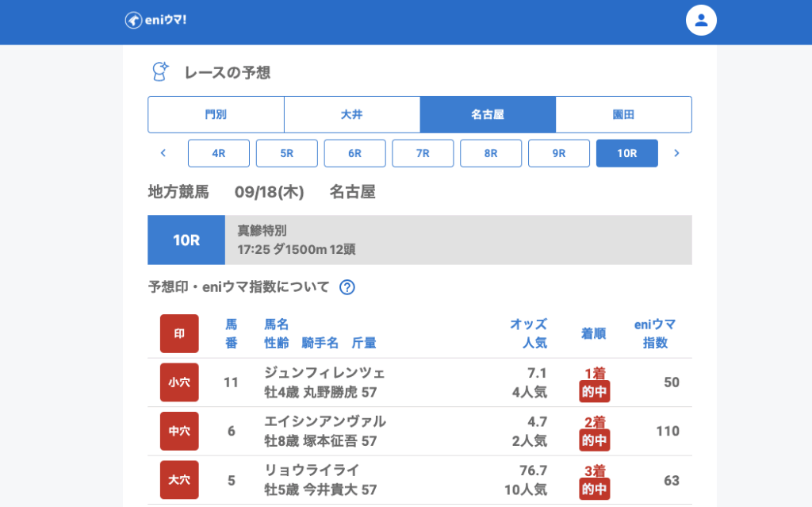812x507 pixels.
Task: Click horse name エイシンアンヴァル
Action: (x=325, y=421)
